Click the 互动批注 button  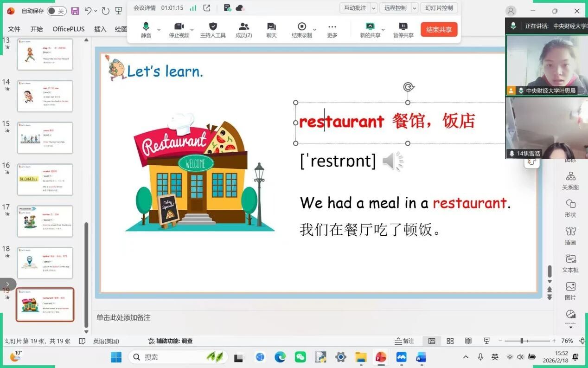coord(355,8)
